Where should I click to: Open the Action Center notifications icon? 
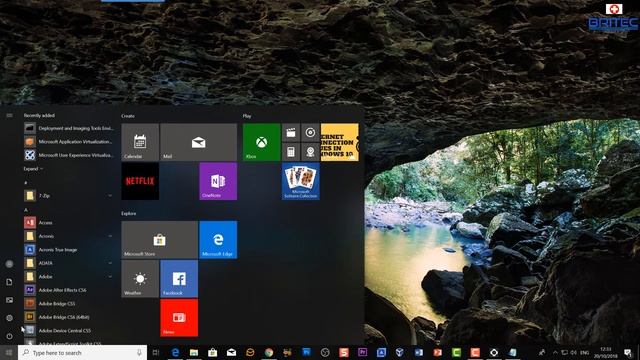coord(628,353)
